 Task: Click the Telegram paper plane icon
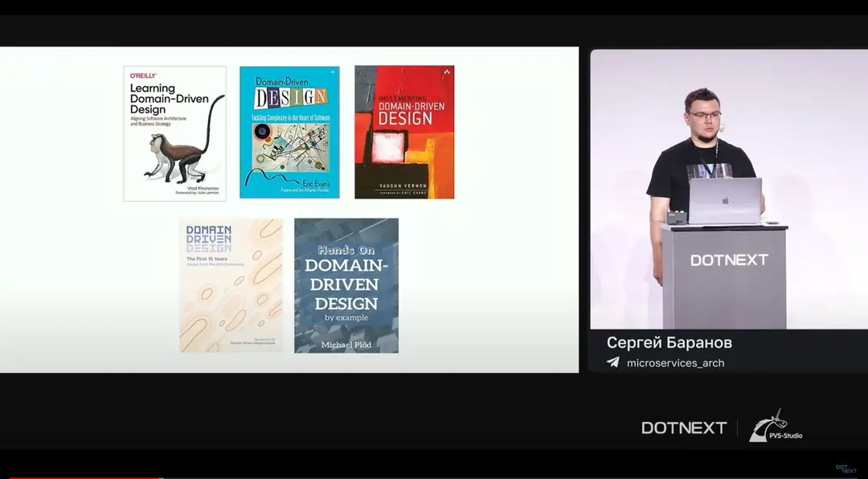coord(612,362)
